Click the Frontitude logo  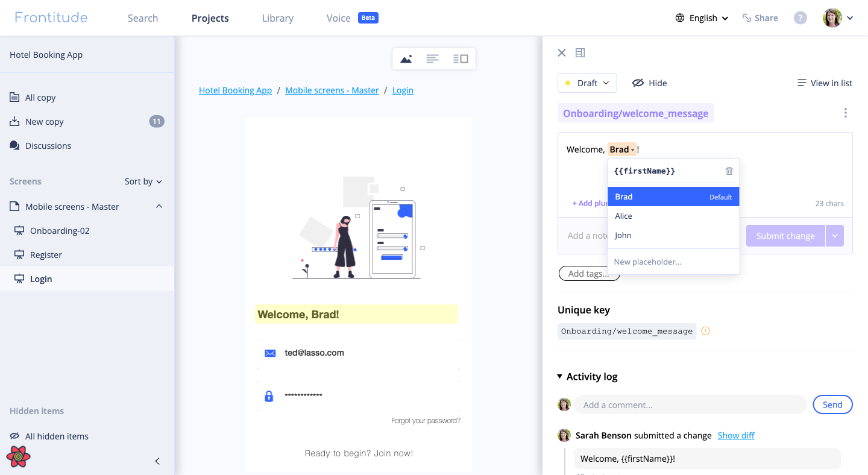click(51, 17)
